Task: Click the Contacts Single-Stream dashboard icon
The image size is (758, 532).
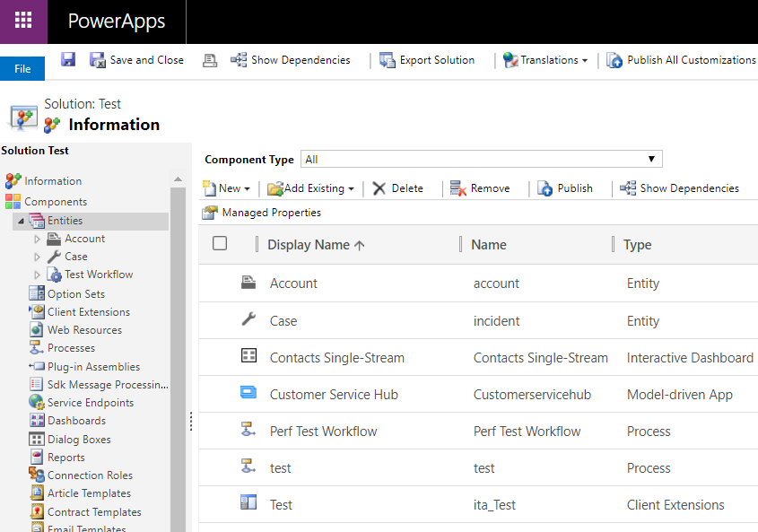Action: pyautogui.click(x=248, y=355)
